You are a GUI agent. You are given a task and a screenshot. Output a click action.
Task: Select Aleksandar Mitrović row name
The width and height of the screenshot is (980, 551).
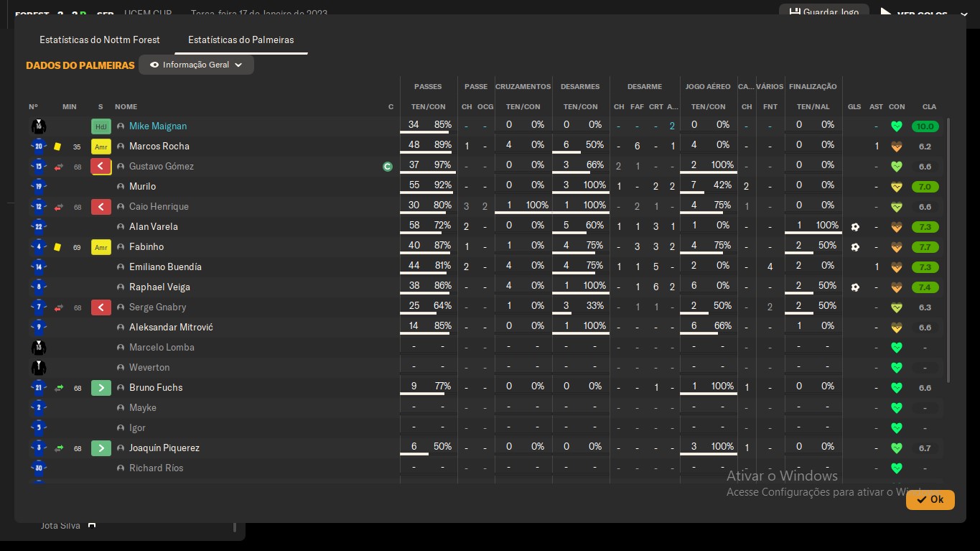pos(171,327)
